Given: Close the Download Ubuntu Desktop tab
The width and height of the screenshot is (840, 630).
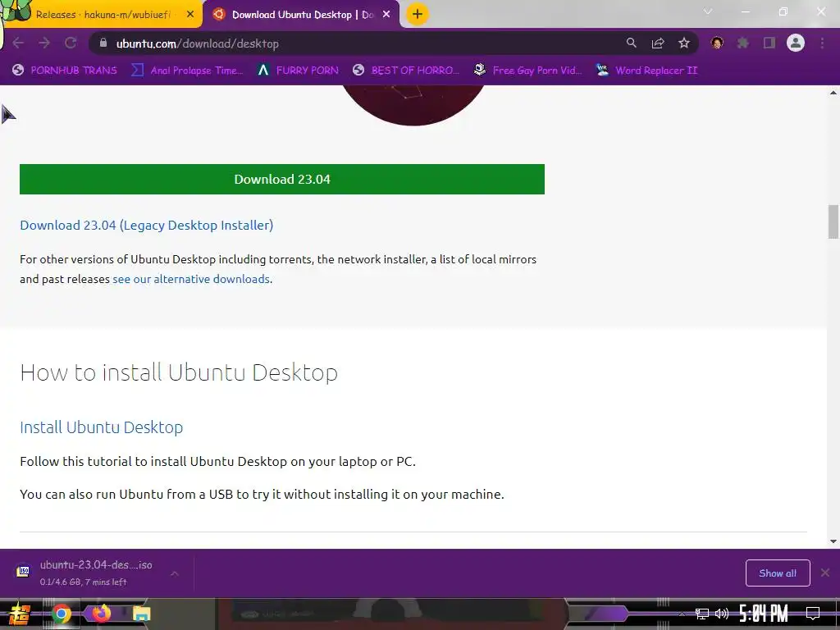Looking at the screenshot, I should [386, 15].
